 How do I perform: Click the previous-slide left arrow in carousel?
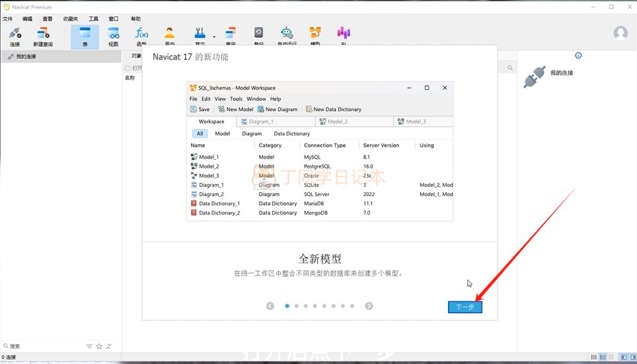pos(270,306)
